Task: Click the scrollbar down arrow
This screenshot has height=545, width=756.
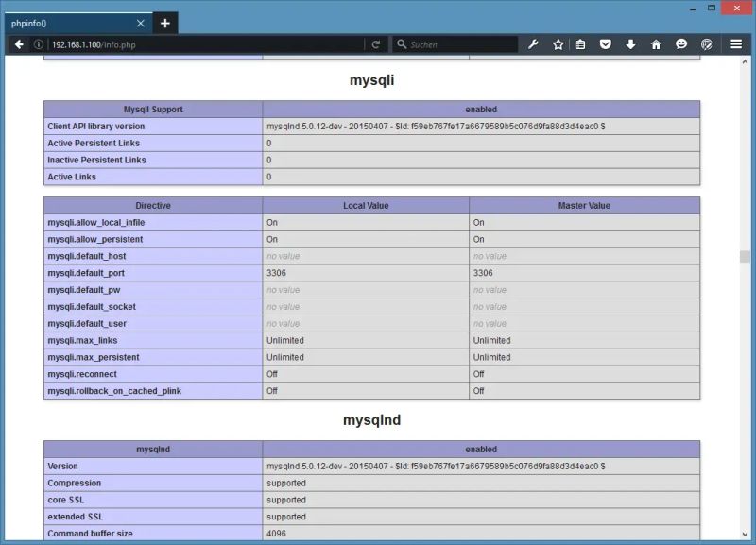Action: point(746,534)
